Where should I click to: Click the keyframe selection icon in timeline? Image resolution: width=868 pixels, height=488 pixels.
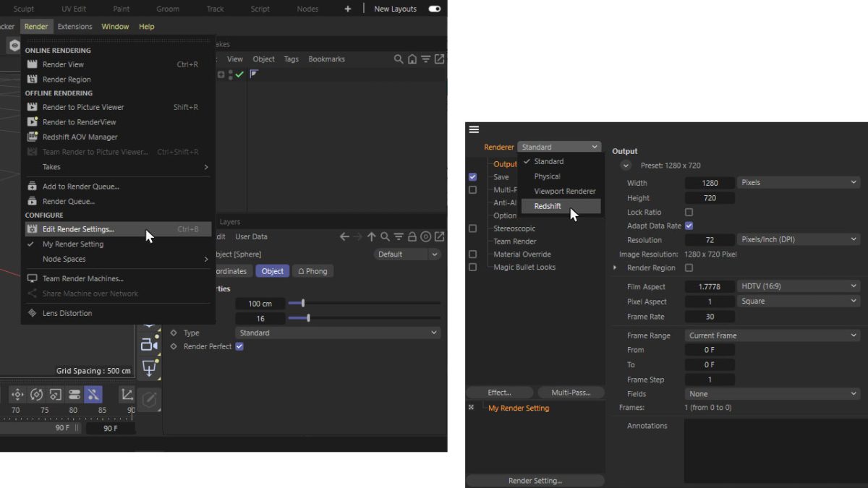(74, 394)
